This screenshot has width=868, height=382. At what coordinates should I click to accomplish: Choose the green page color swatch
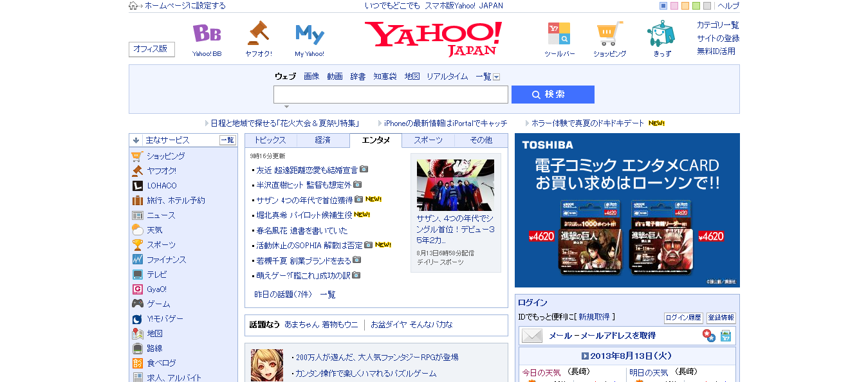(x=696, y=6)
